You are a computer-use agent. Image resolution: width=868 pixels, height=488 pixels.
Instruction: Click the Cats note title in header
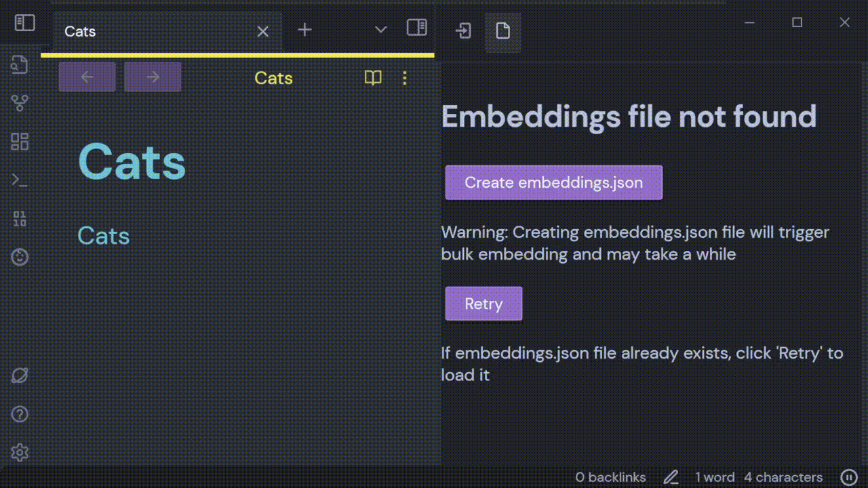click(x=273, y=78)
